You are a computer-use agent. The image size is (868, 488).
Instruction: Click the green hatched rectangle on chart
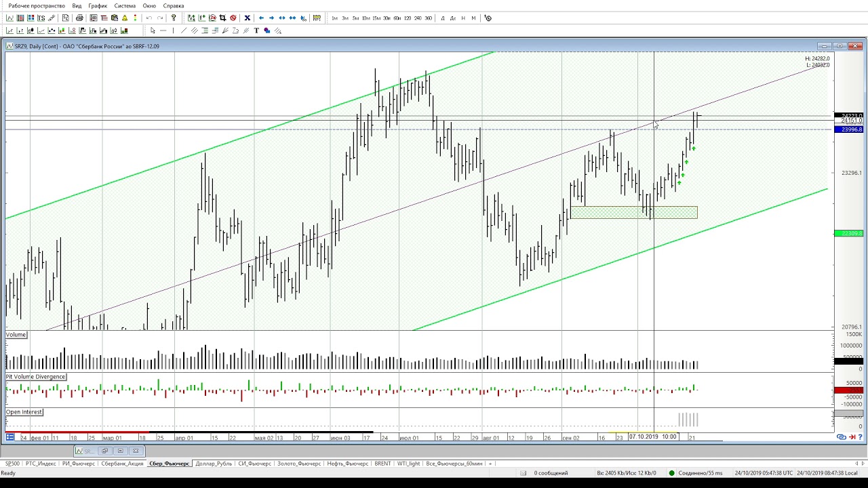pyautogui.click(x=634, y=212)
